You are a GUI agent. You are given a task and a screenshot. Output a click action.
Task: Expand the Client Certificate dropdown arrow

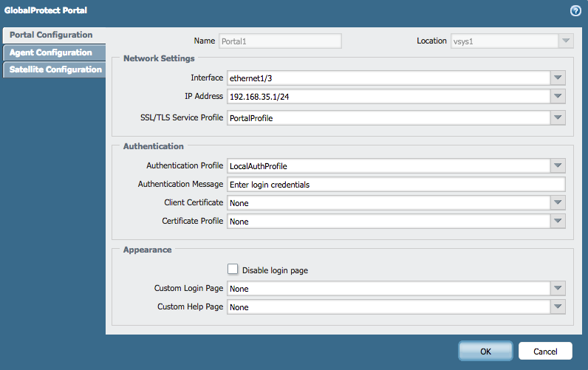coord(558,202)
